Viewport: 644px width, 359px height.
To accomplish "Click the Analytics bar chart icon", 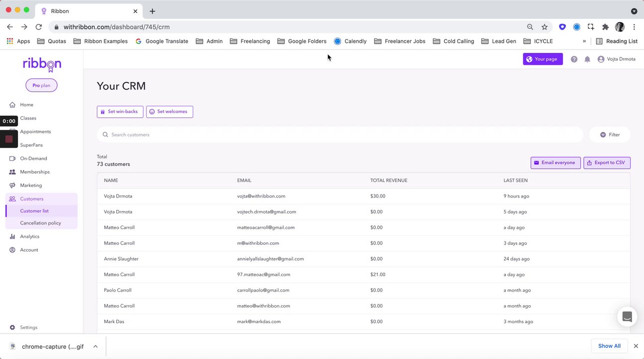I will (x=12, y=236).
